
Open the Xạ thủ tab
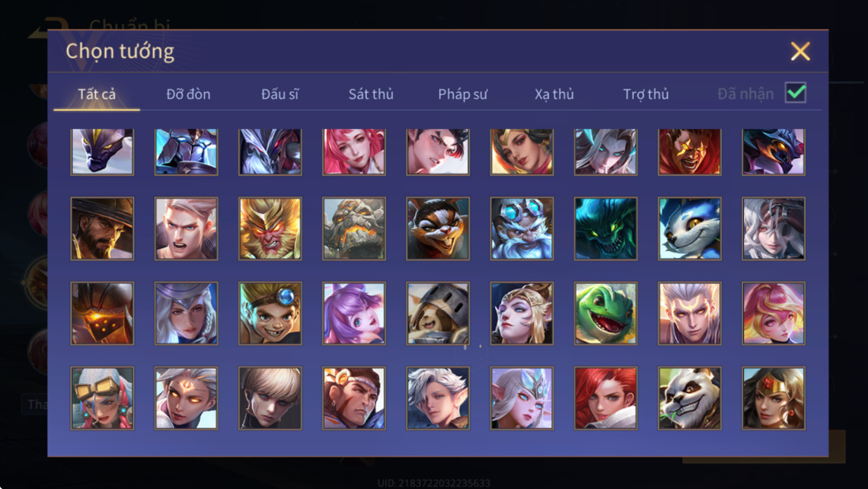[554, 94]
